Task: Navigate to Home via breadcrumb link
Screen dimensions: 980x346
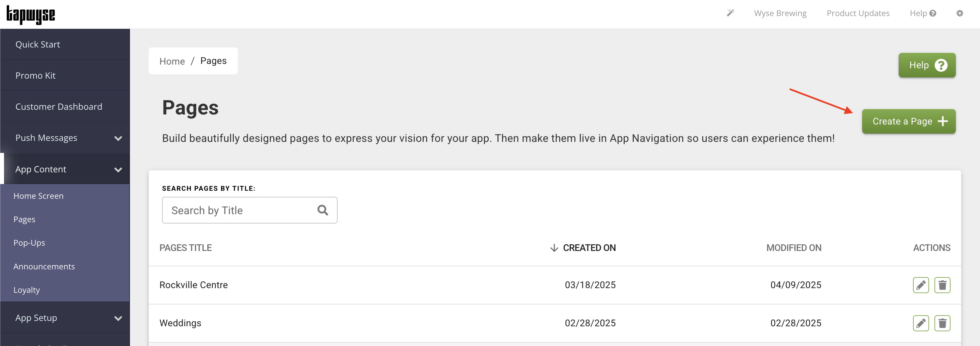Action: pos(172,61)
